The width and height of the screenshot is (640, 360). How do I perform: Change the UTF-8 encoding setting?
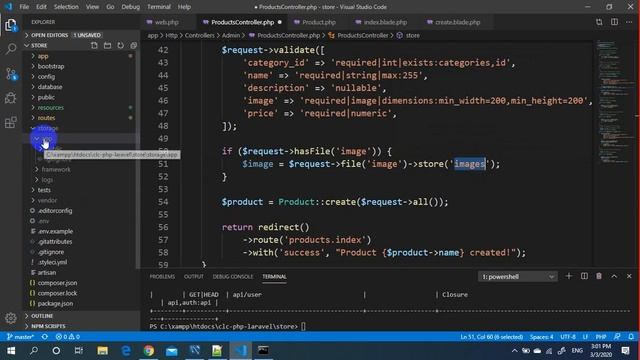click(568, 337)
